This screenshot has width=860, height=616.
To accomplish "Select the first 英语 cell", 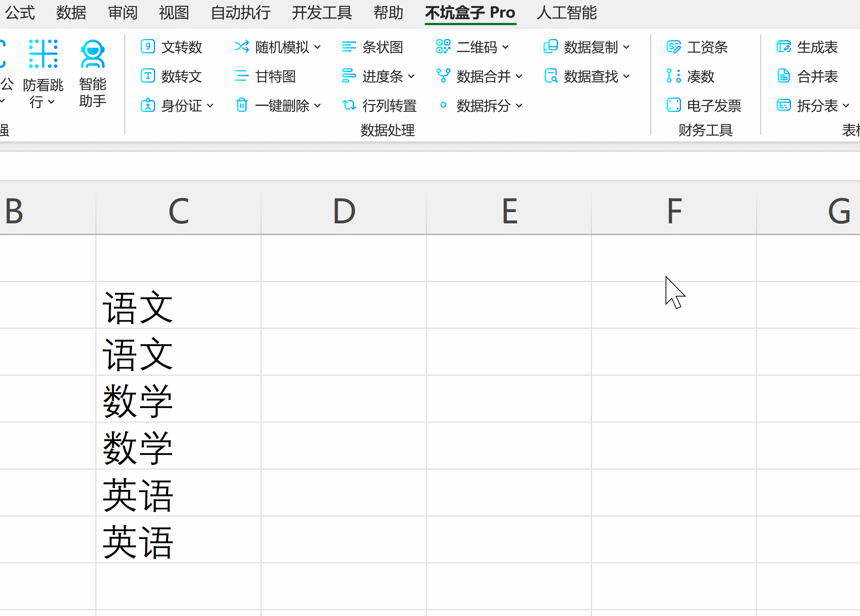I will pos(179,493).
